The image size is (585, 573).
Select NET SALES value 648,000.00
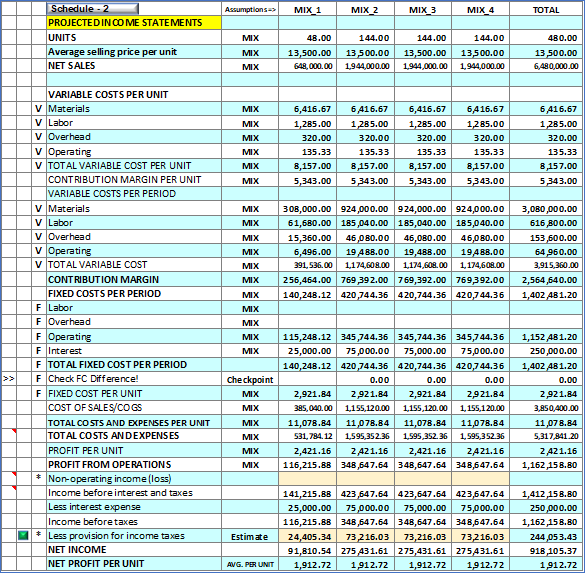click(307, 66)
